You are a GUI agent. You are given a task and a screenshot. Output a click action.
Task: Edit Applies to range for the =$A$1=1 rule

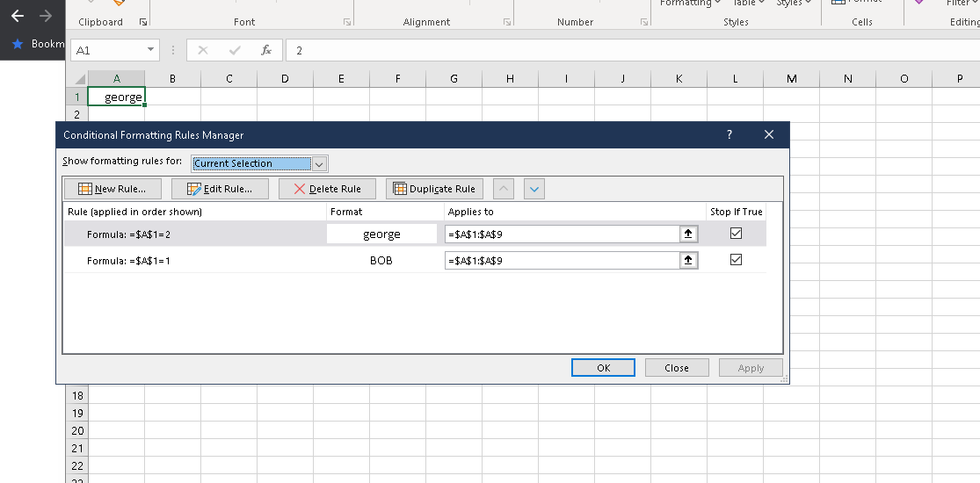pyautogui.click(x=563, y=261)
